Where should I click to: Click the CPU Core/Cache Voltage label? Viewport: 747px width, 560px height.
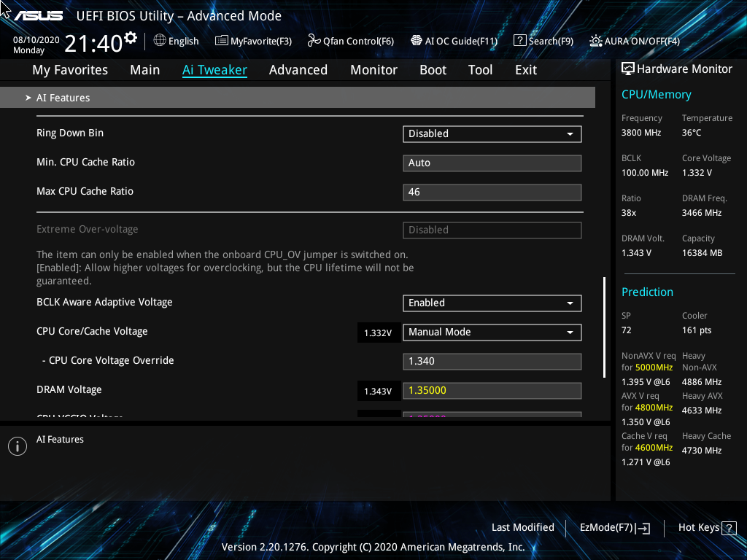[x=92, y=331]
